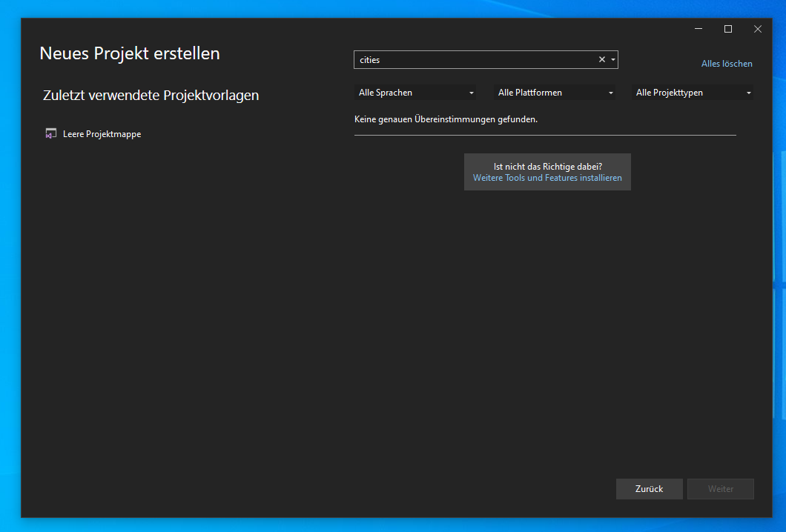Clear the search with the X icon
This screenshot has height=532, width=786.
coord(601,59)
